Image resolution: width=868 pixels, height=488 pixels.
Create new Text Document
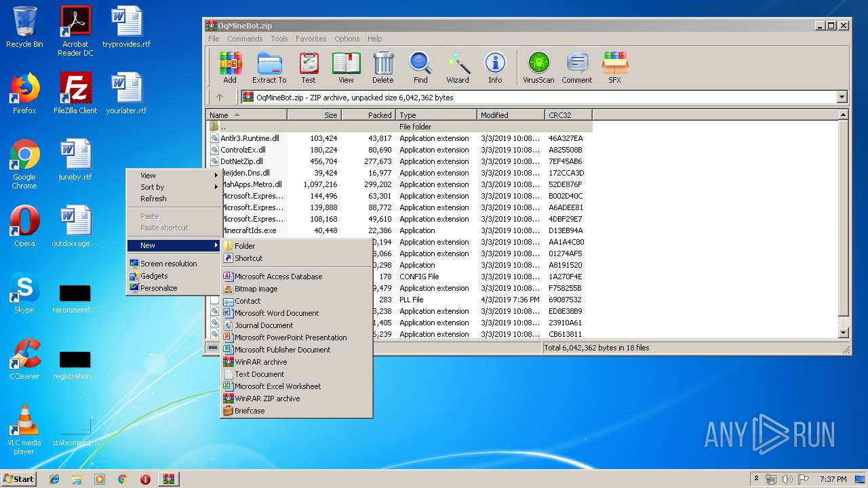pos(296,374)
